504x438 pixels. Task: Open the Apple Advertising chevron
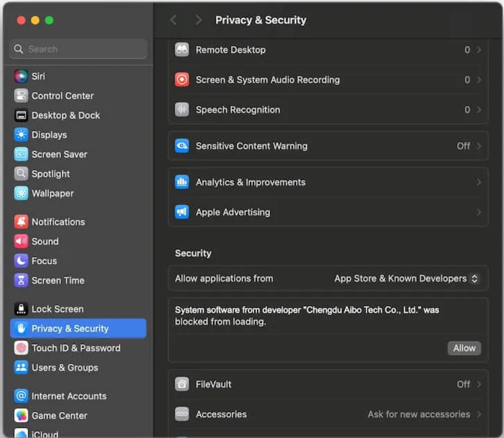[x=479, y=212]
